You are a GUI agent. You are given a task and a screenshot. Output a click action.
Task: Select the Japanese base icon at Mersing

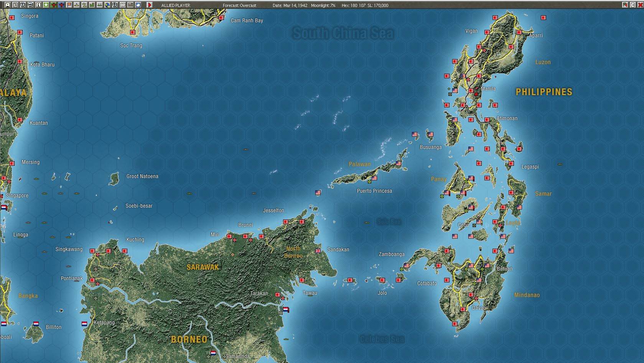pyautogui.click(x=12, y=163)
